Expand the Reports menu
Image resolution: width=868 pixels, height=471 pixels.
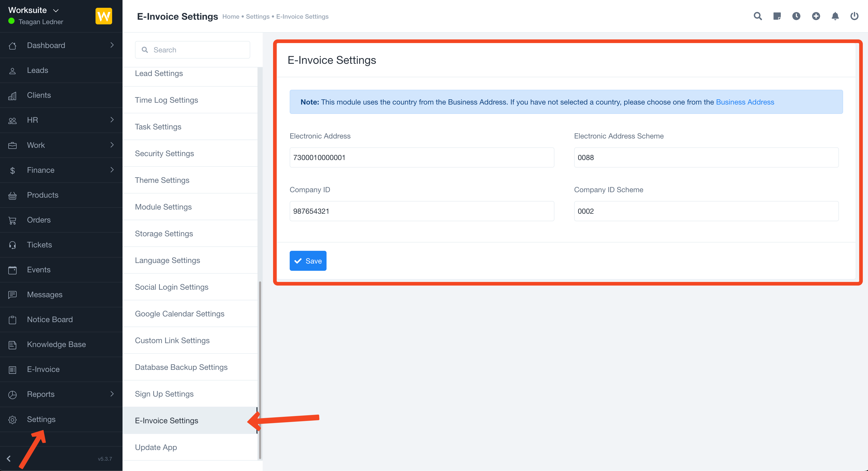tap(41, 394)
